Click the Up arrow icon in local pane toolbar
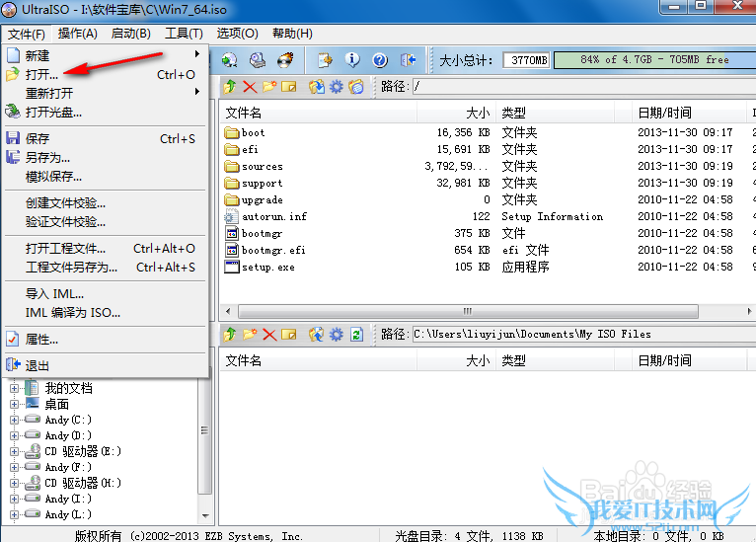Screen dimensions: 756x542 230,334
